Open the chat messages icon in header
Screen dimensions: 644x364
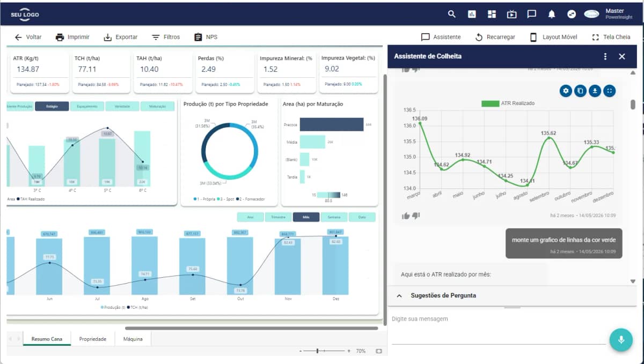[531, 14]
